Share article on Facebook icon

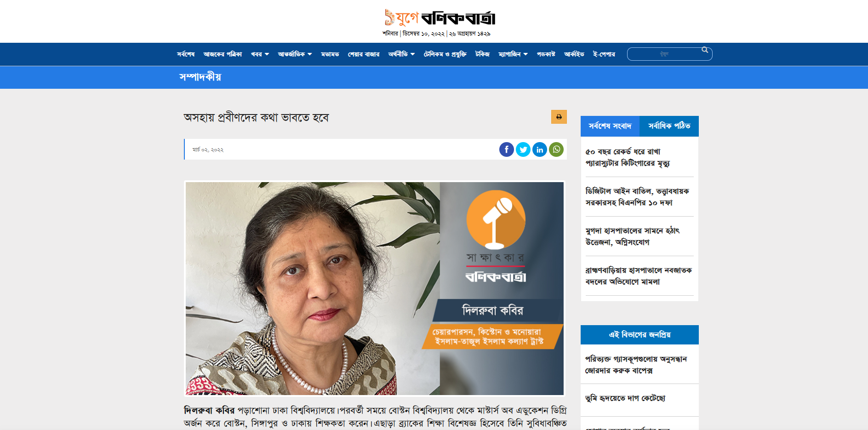tap(507, 149)
